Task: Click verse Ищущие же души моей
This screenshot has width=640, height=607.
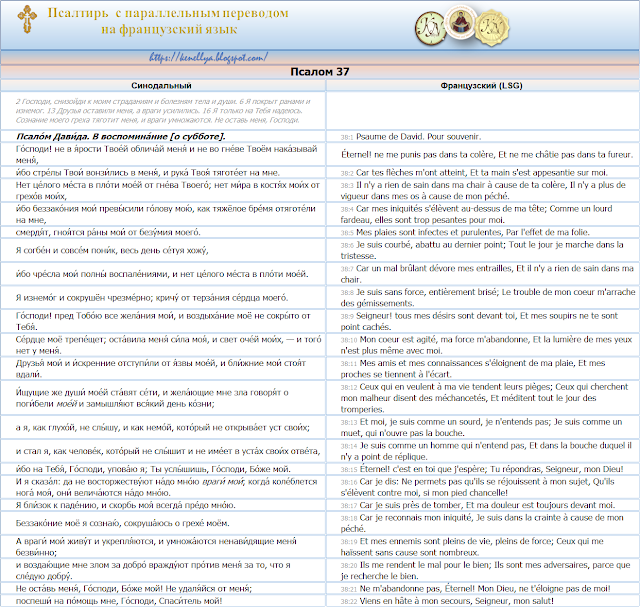Action: pyautogui.click(x=152, y=398)
